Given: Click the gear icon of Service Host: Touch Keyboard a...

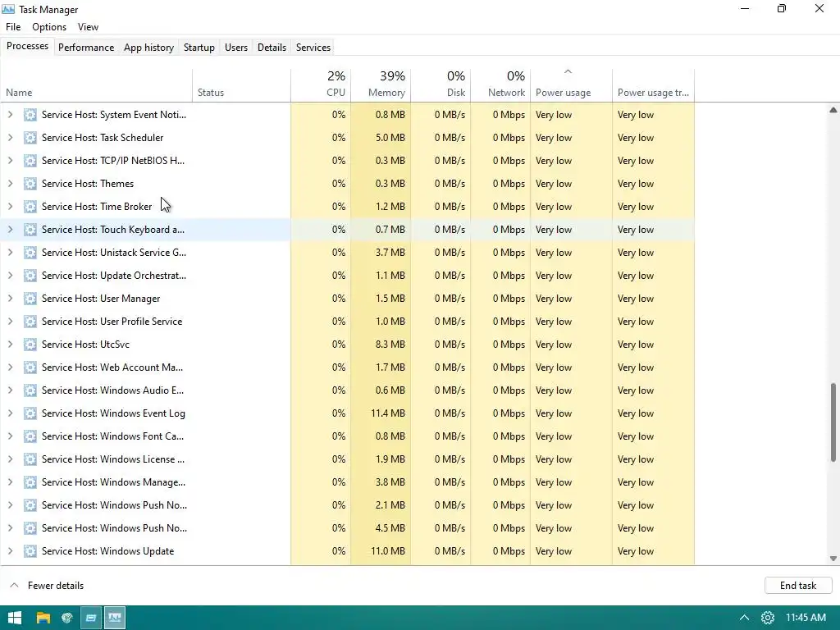Looking at the screenshot, I should coord(30,230).
